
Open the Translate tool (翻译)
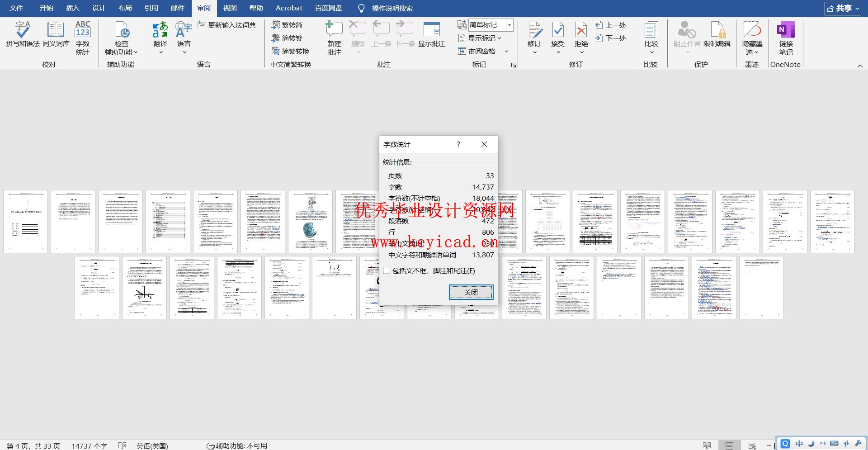[x=160, y=34]
